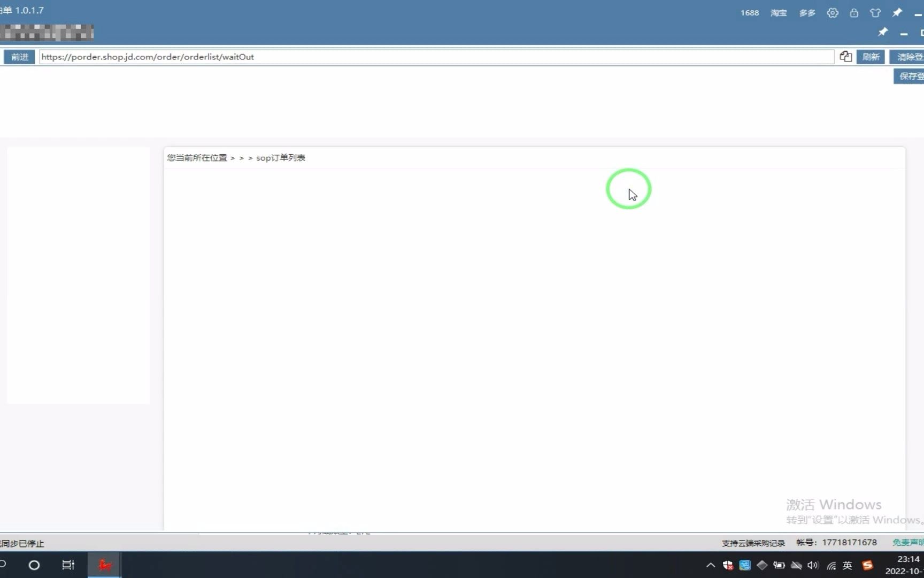Viewport: 924px width, 578px height.
Task: Click the 保存登 button
Action: 910,76
